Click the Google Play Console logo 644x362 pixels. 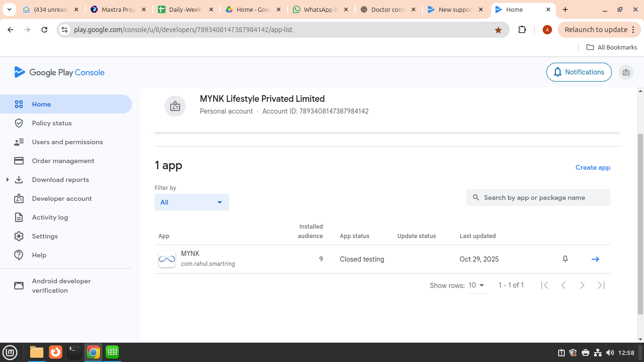point(59,72)
